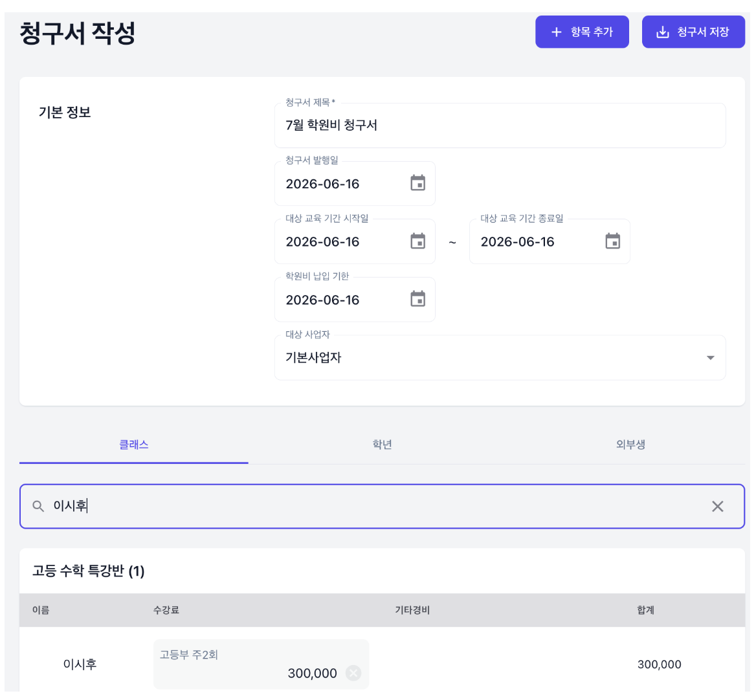Click the search magnifier icon
This screenshot has height=700, width=756.
coord(38,507)
